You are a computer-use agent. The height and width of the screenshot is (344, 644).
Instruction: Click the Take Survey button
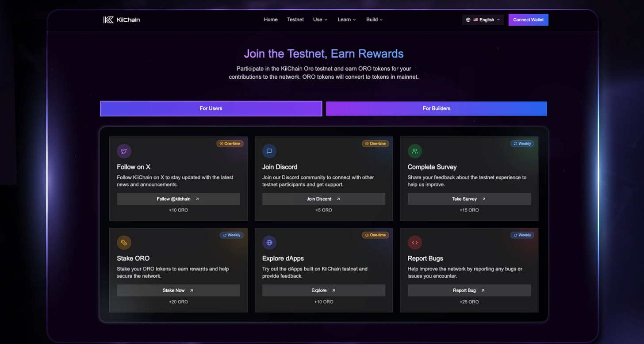469,199
